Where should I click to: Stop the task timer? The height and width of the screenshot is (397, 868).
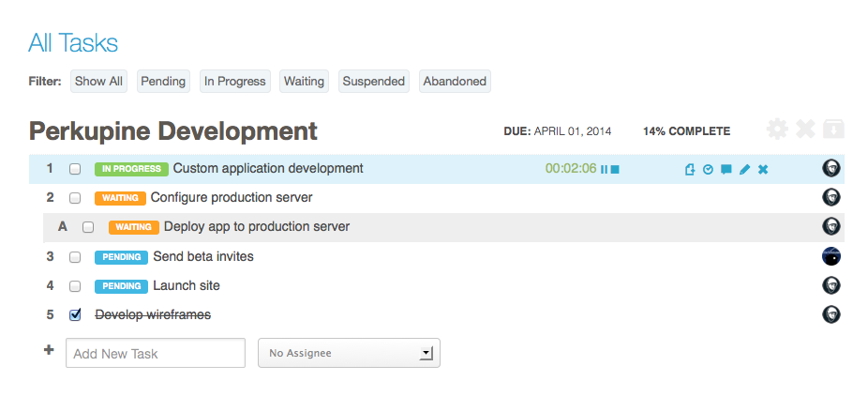click(x=615, y=169)
